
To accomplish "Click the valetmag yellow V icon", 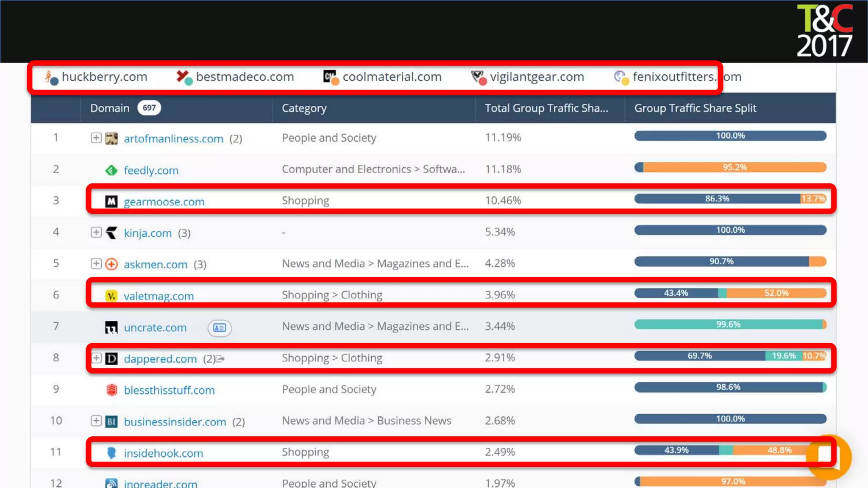I will point(111,296).
